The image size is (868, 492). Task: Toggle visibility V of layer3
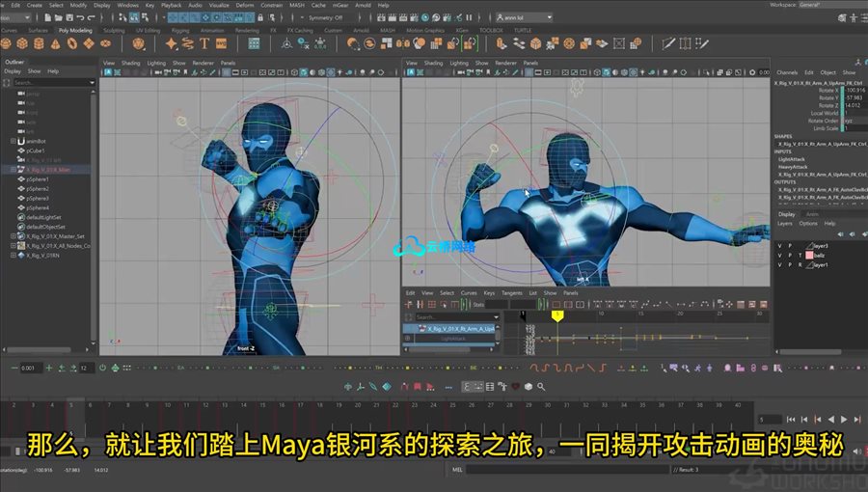coord(779,246)
